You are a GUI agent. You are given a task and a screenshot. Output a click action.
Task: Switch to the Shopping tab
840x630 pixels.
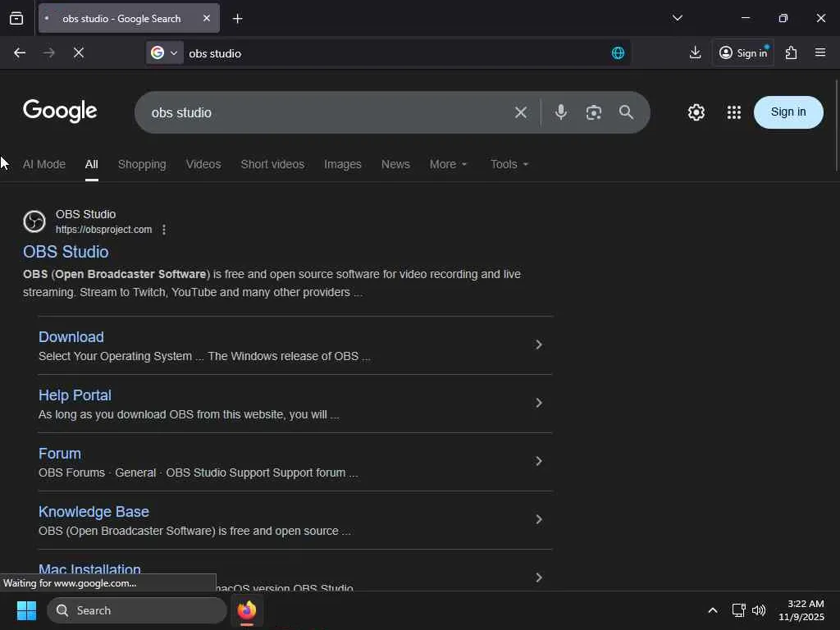142,164
